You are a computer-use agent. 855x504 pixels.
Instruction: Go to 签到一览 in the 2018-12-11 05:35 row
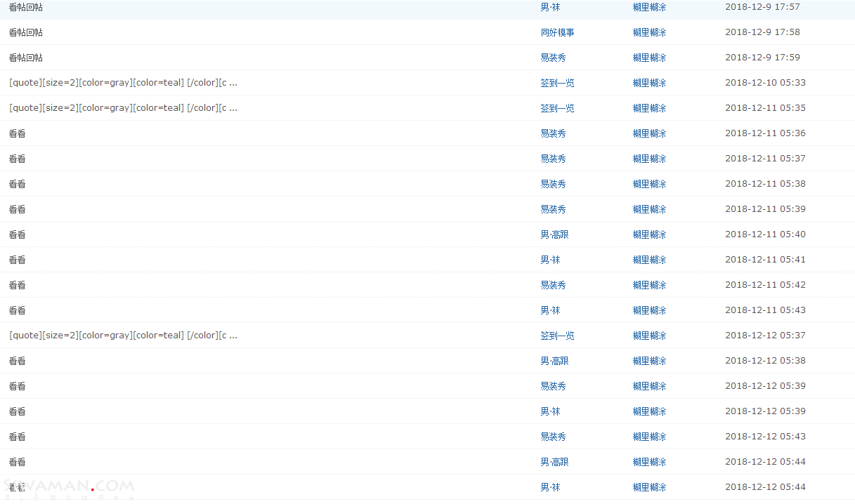tap(556, 108)
